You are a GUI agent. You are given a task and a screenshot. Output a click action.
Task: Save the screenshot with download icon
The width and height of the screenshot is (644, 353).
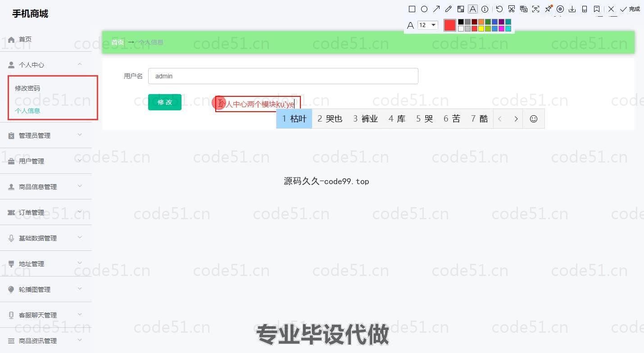pos(572,9)
